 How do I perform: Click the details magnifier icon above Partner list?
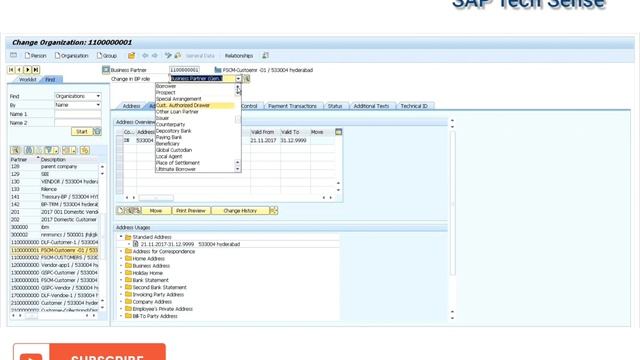point(15,150)
